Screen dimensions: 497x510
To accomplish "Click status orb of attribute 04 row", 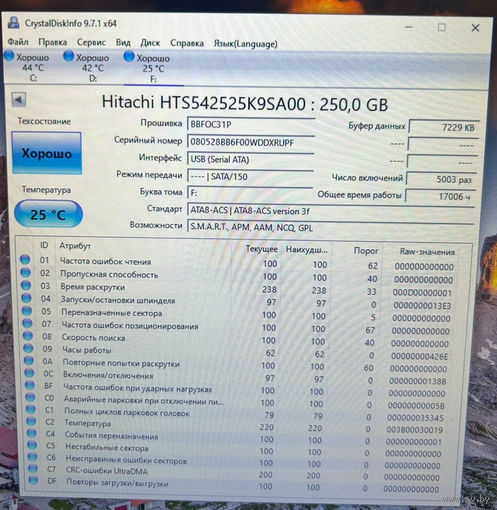I will (26, 298).
